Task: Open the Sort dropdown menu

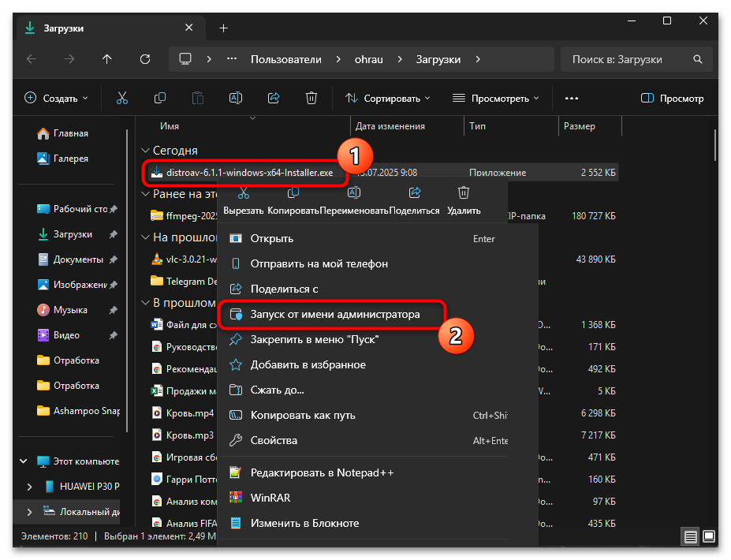Action: coord(388,98)
